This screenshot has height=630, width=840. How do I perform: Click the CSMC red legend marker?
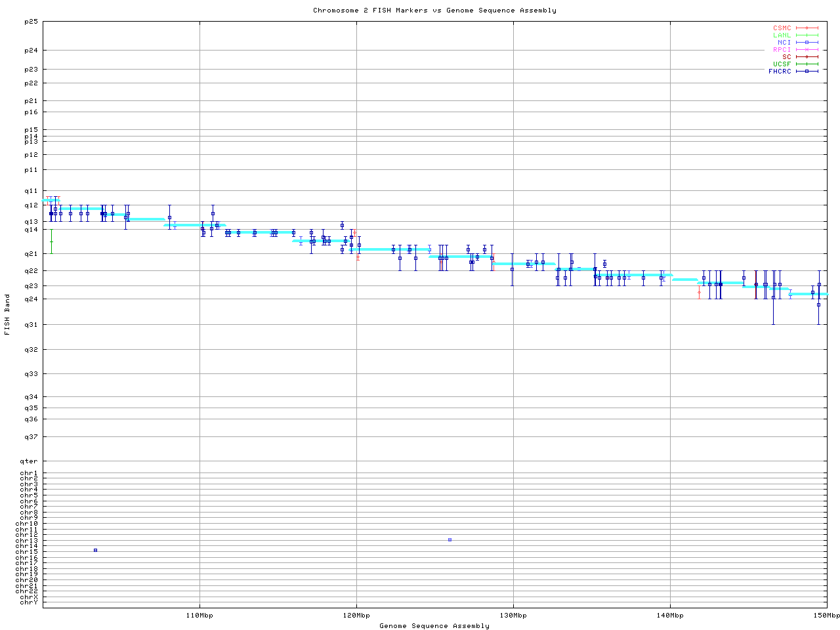[x=807, y=28]
